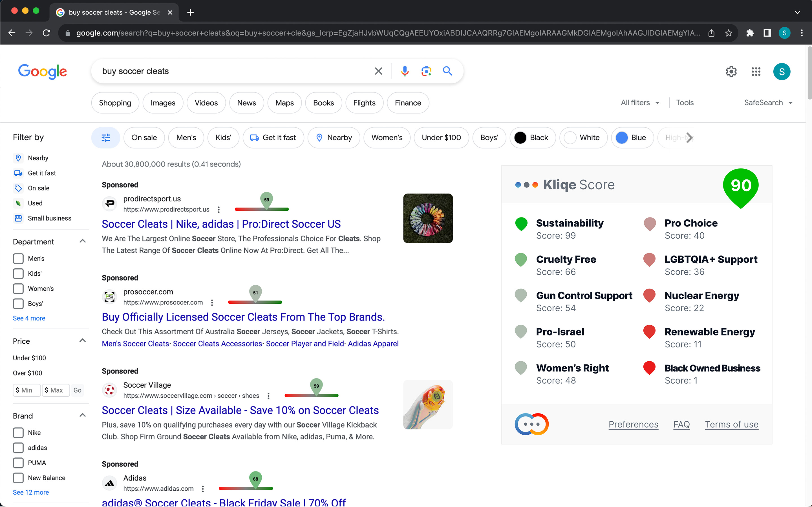Switch to the Images tab
The image size is (812, 507).
[163, 103]
